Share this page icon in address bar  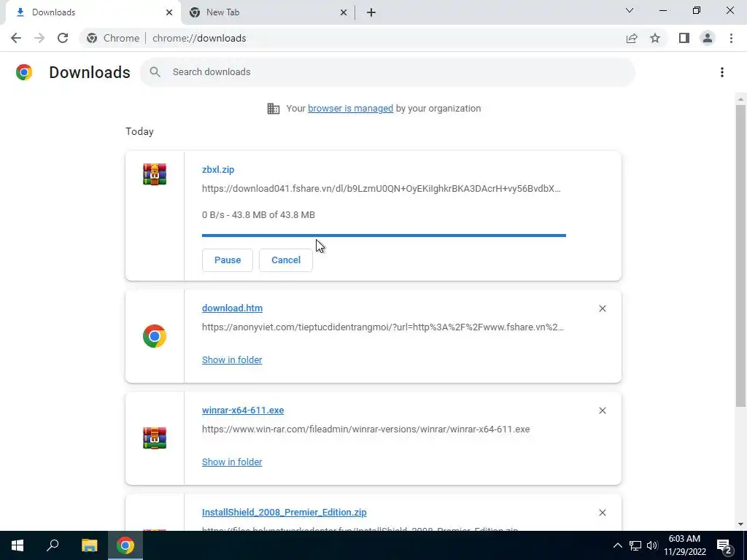(x=632, y=38)
